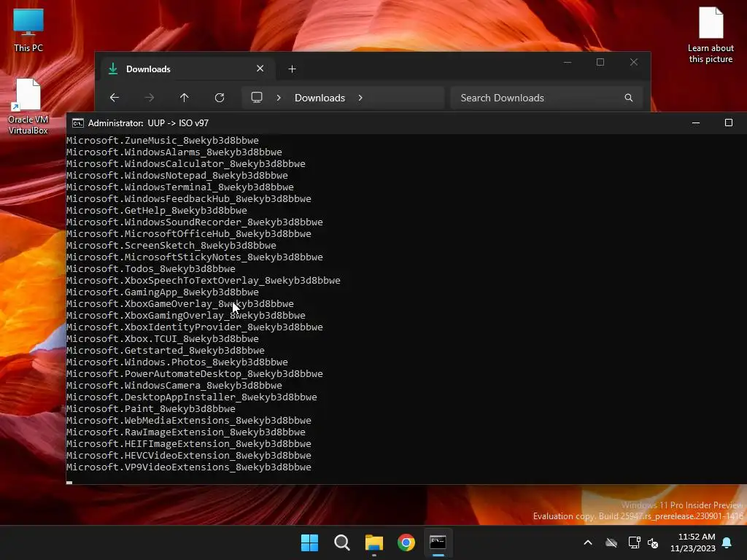Click the Microsoft.HEIFImageExtension line
747x560 pixels.
(x=189, y=444)
